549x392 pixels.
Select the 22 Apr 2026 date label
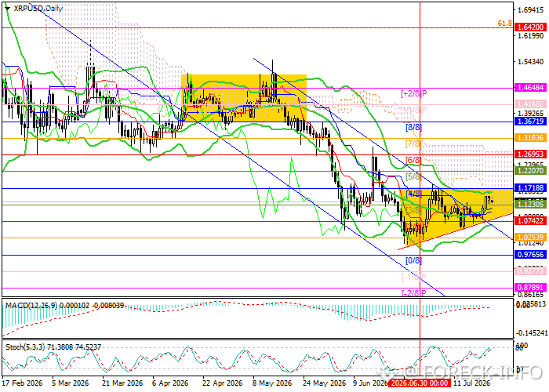(x=223, y=383)
